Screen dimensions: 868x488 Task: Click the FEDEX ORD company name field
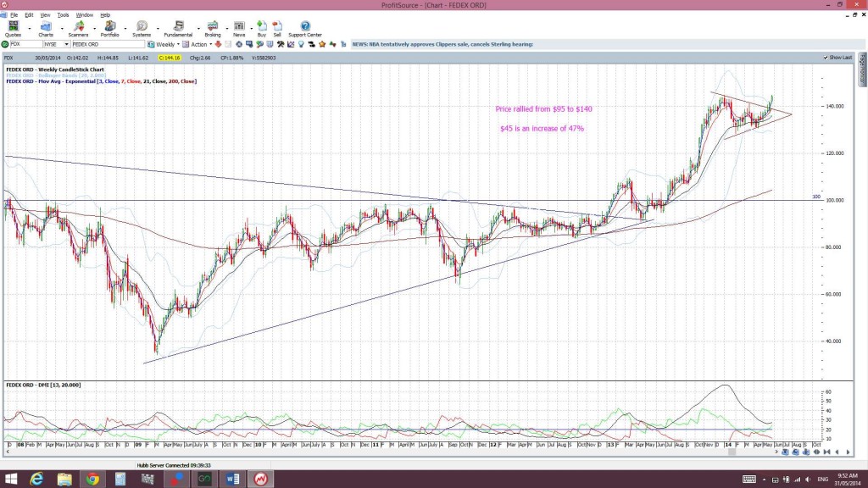coord(108,44)
